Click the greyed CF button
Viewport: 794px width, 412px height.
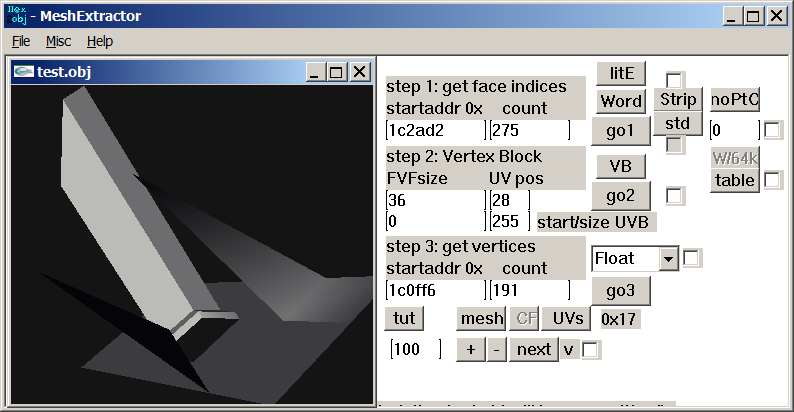(525, 318)
